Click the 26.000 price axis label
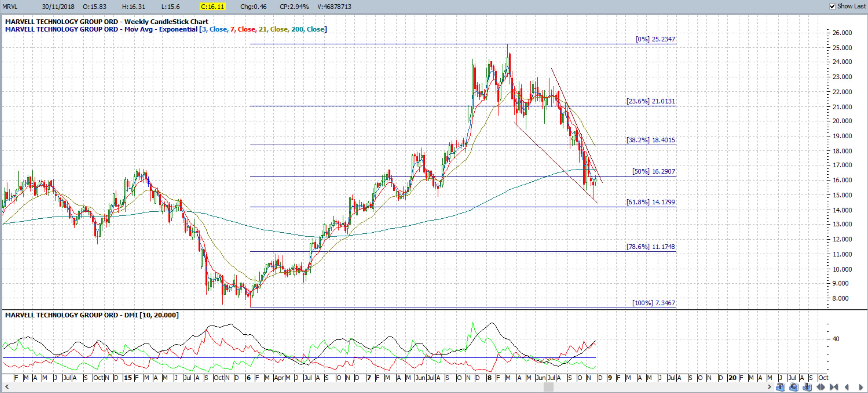Viewport: 868px width, 393px height. point(842,33)
